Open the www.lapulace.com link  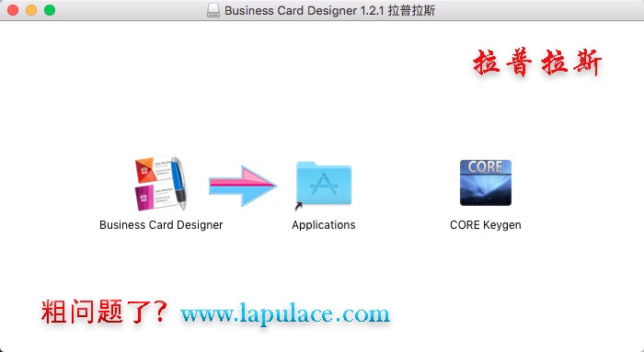(285, 314)
